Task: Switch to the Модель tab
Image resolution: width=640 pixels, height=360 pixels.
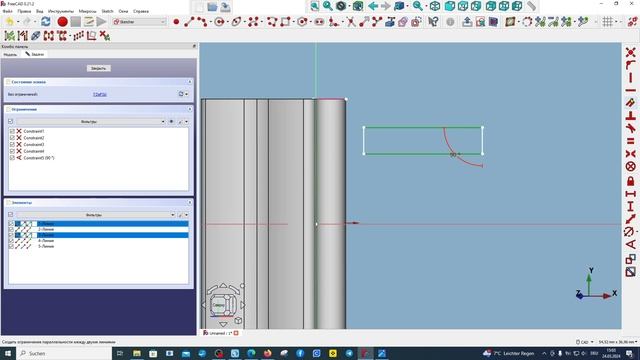Action: [x=10, y=54]
